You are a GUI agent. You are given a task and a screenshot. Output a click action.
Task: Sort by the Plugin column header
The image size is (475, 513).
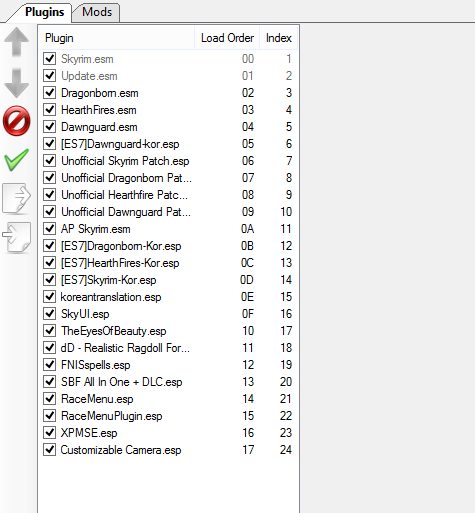[x=117, y=38]
